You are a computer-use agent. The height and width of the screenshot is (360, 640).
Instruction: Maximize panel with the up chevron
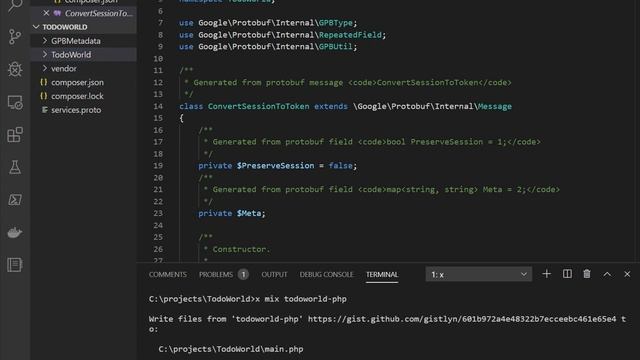[x=607, y=274]
